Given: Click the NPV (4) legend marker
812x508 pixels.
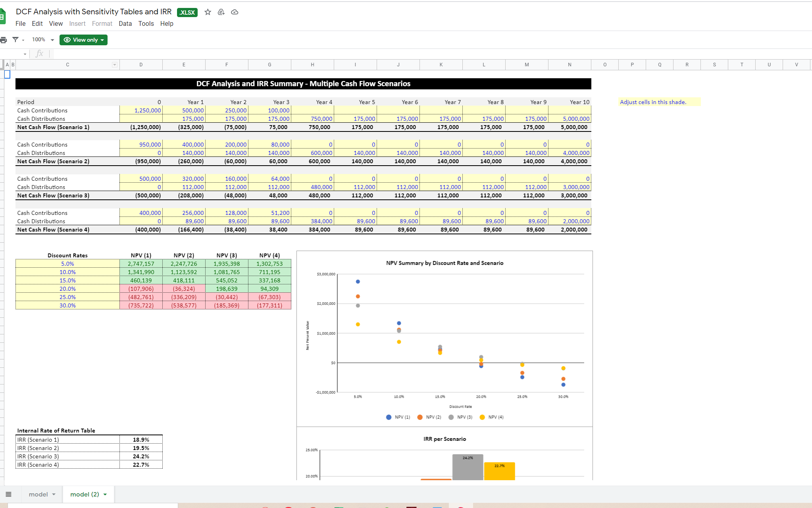Looking at the screenshot, I should [x=482, y=417].
